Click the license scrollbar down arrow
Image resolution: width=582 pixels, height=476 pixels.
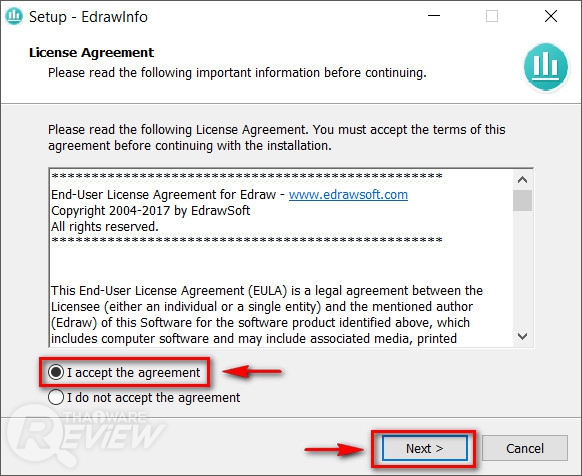coord(523,337)
